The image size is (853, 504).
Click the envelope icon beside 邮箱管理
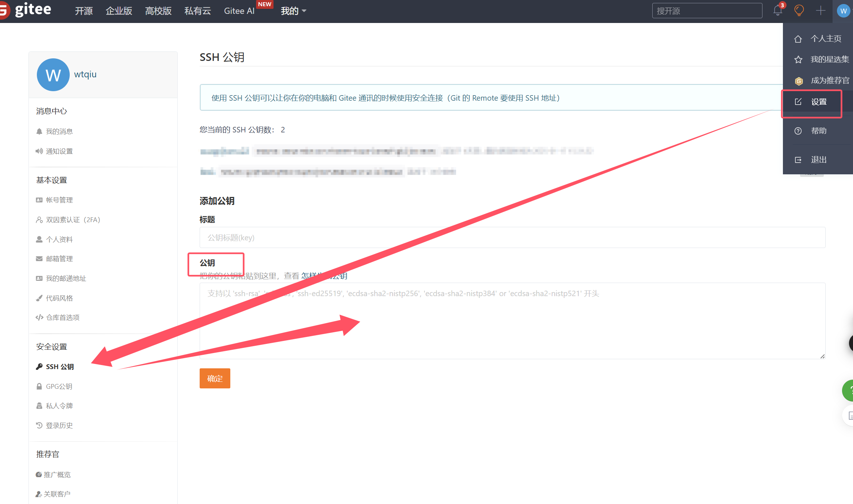pos(39,259)
